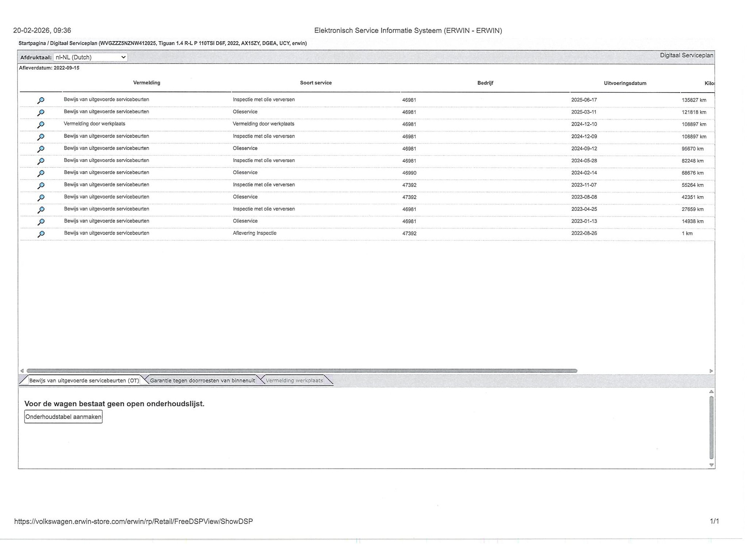Click the Startpagina breadcrumb link

[x=32, y=43]
